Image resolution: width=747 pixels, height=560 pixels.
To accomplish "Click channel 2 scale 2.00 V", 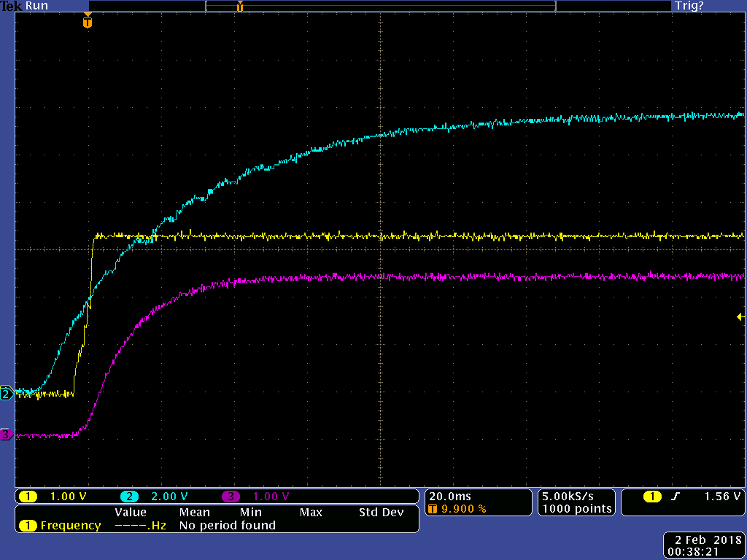I will [x=169, y=497].
